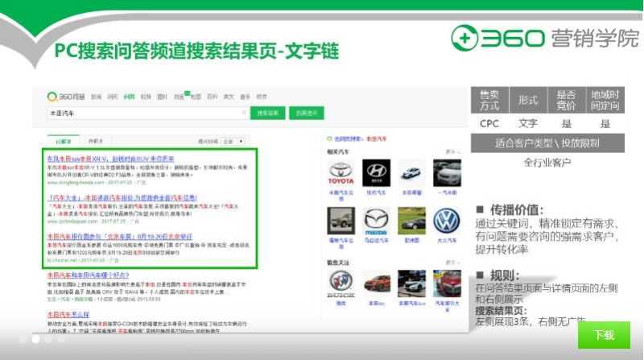This screenshot has height=360, width=644.
Task: Click the first slide indicator dot
Action: coord(23,339)
